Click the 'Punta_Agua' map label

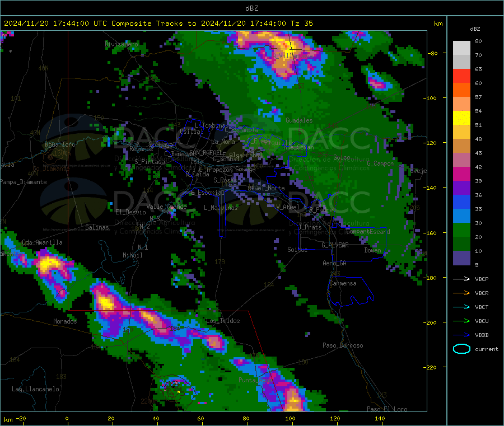[x=255, y=380]
